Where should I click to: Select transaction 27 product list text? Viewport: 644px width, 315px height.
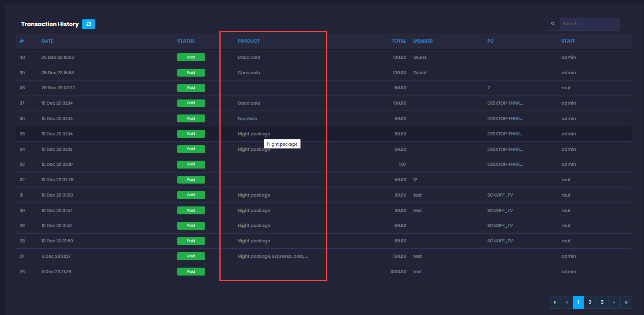coord(272,256)
